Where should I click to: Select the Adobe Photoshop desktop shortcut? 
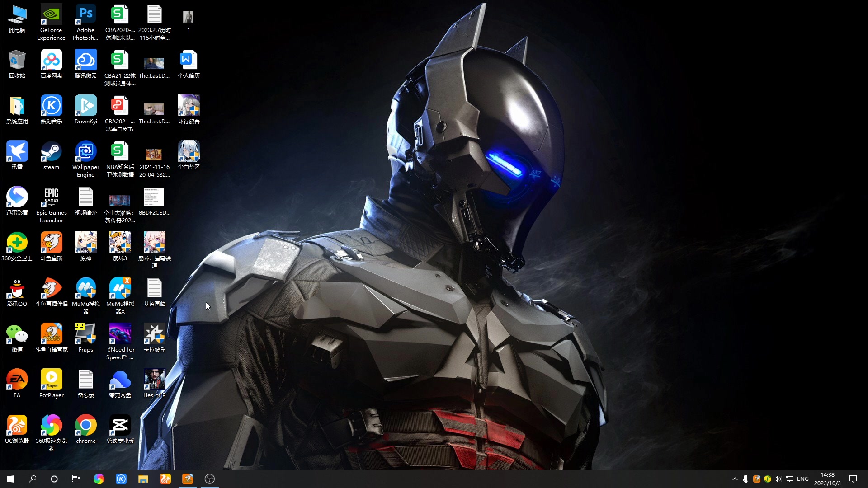pos(86,23)
